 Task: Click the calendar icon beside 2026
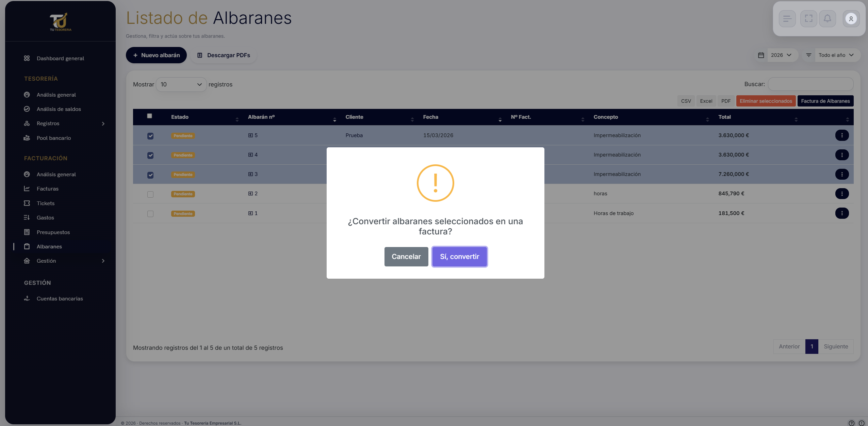pos(761,55)
